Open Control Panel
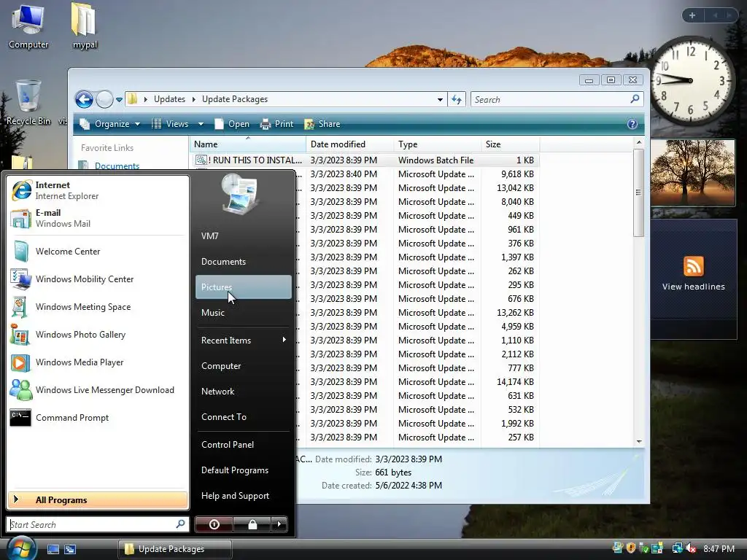747x560 pixels. point(244,444)
